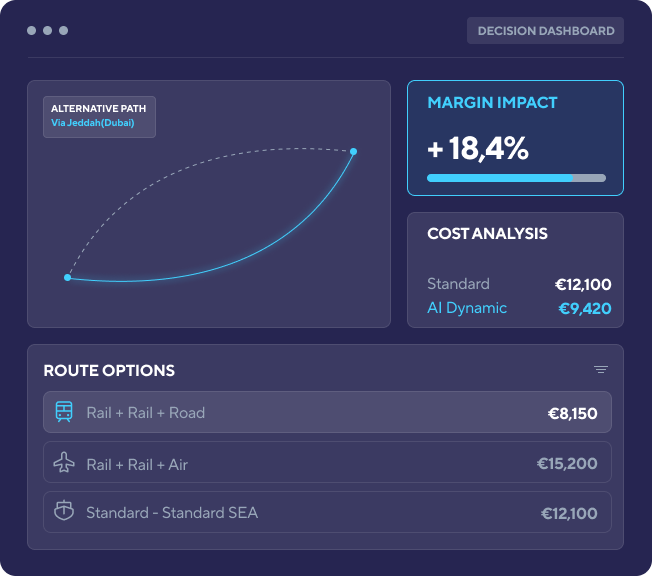
Task: Click the Margin Impact card heading
Action: [492, 103]
